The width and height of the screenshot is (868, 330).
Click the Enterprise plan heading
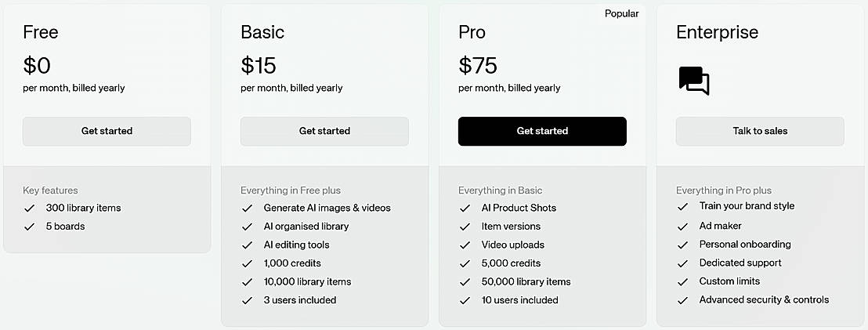pos(717,33)
